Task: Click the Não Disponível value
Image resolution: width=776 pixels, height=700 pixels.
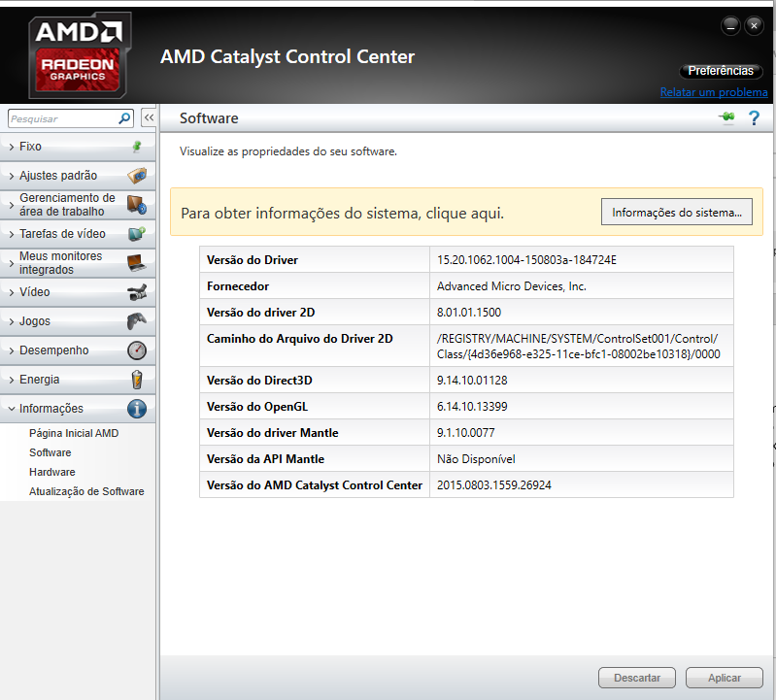Action: coord(476,459)
